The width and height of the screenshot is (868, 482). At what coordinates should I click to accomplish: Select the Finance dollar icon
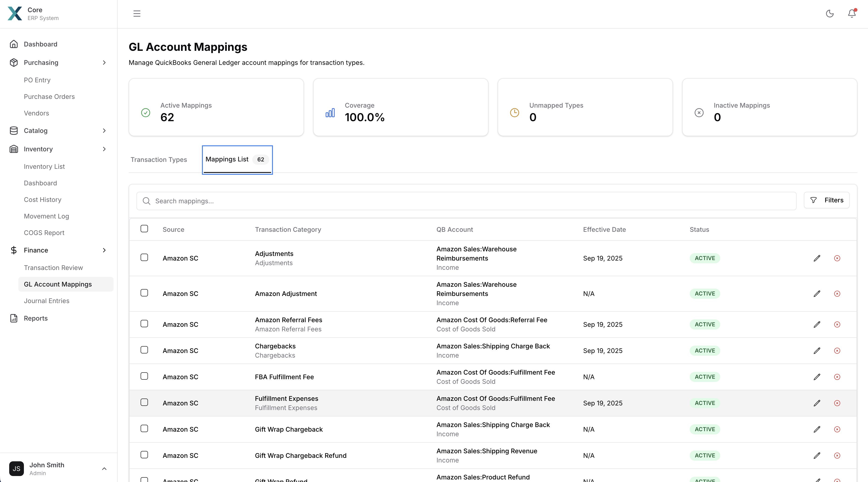(x=14, y=250)
